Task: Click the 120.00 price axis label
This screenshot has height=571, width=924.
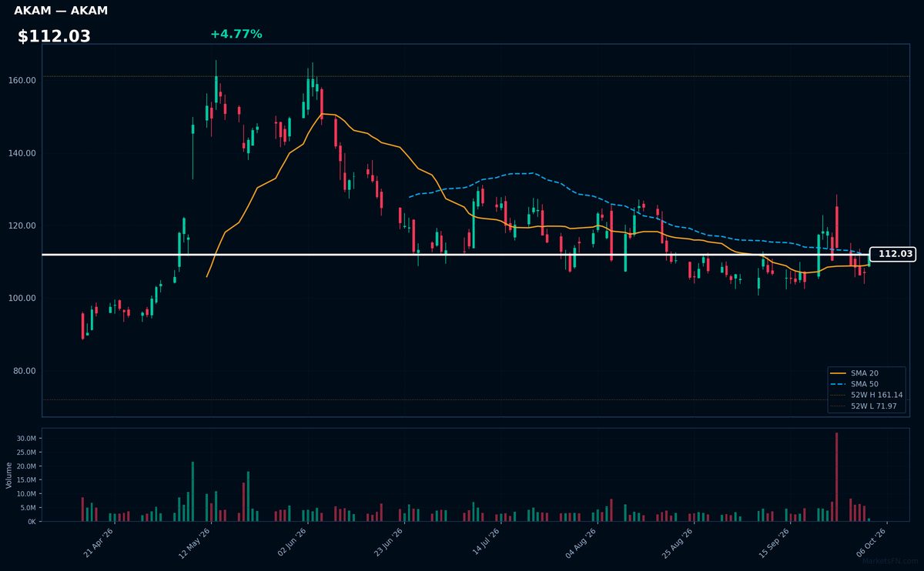Action: (x=22, y=225)
